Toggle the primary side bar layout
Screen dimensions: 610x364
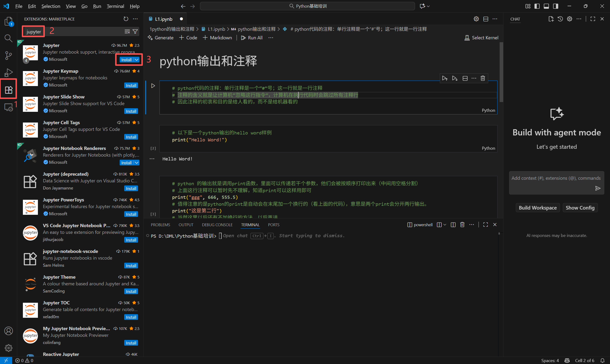pos(537,6)
